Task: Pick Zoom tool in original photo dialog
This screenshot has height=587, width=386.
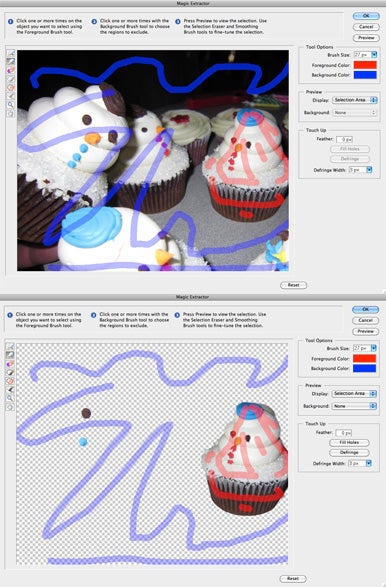Action: coord(10,104)
